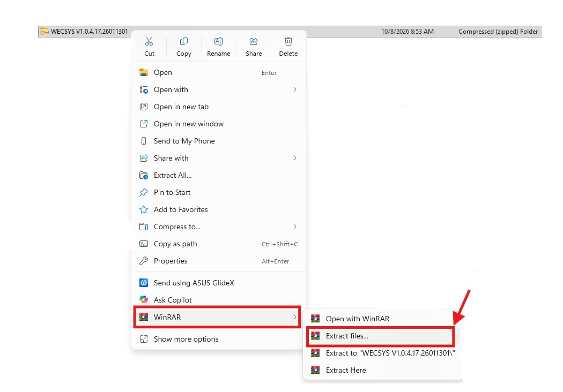Click the Share icon in top row
The image size is (563, 392).
pos(254,42)
